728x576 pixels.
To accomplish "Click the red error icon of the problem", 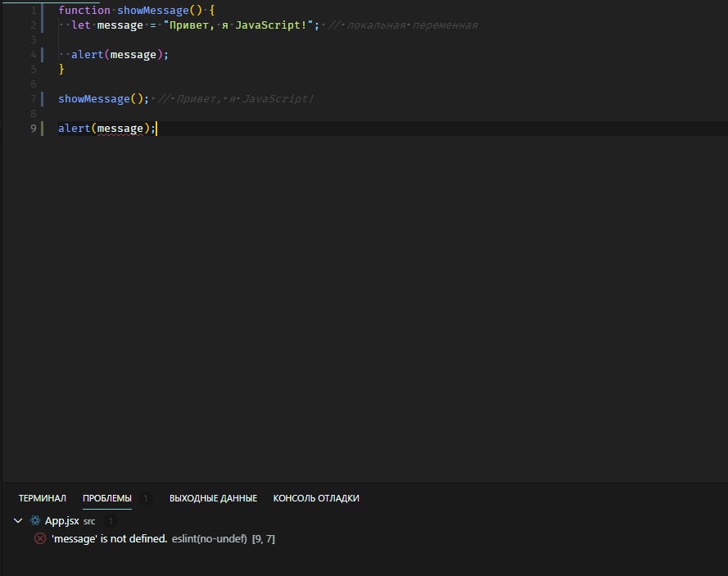I will [x=40, y=539].
